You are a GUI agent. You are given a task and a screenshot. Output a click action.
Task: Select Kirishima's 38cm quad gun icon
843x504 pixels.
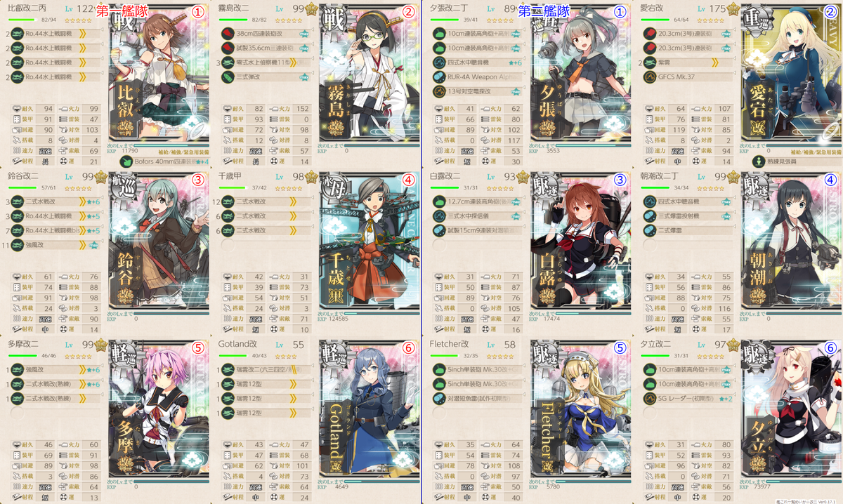point(227,33)
